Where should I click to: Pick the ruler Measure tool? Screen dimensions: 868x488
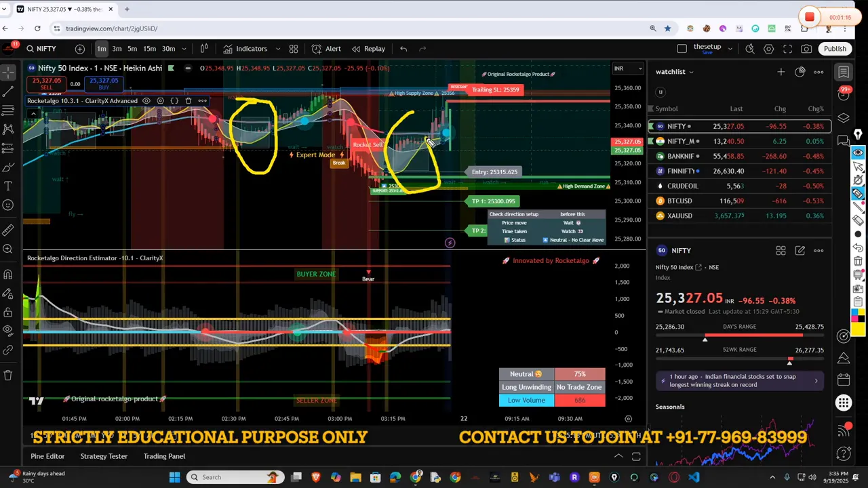pos(8,230)
